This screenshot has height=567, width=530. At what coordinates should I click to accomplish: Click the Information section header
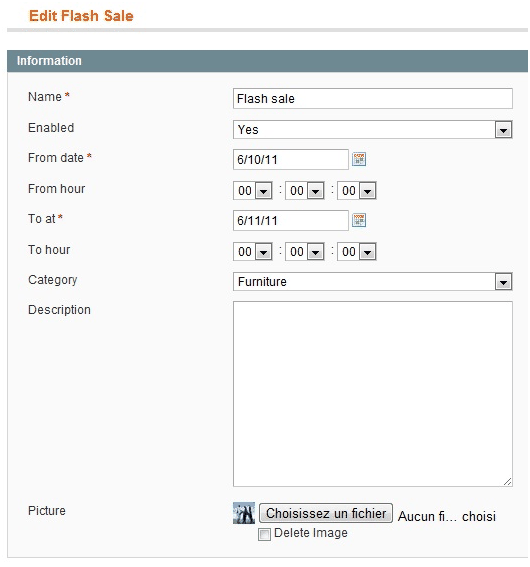tap(267, 61)
